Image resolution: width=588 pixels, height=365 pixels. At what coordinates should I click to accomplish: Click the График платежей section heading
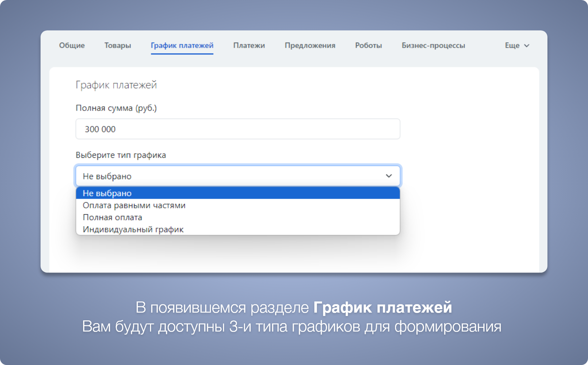tap(116, 85)
